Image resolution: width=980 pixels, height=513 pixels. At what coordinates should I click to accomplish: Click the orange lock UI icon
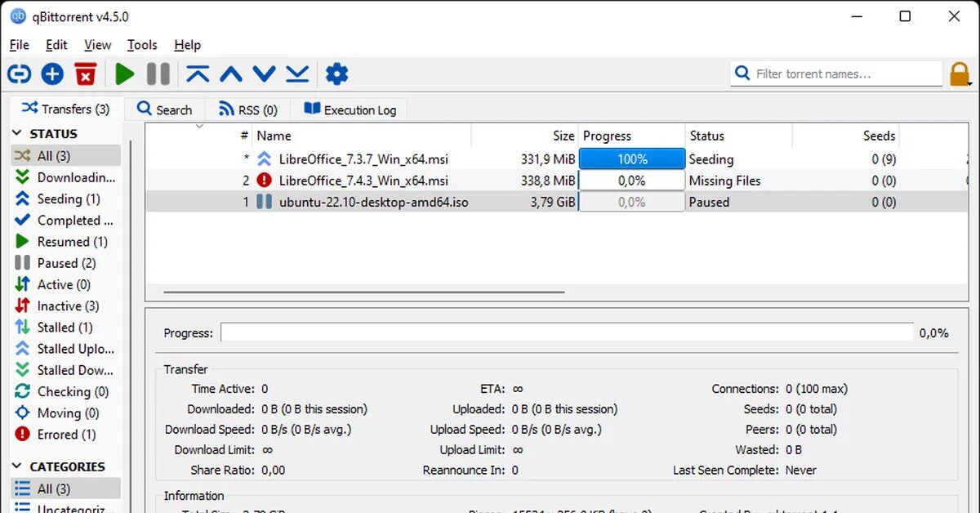[960, 74]
